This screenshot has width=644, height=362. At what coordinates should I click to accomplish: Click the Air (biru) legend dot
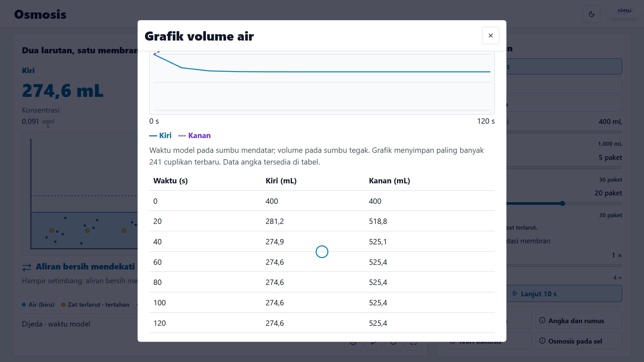tap(24, 305)
